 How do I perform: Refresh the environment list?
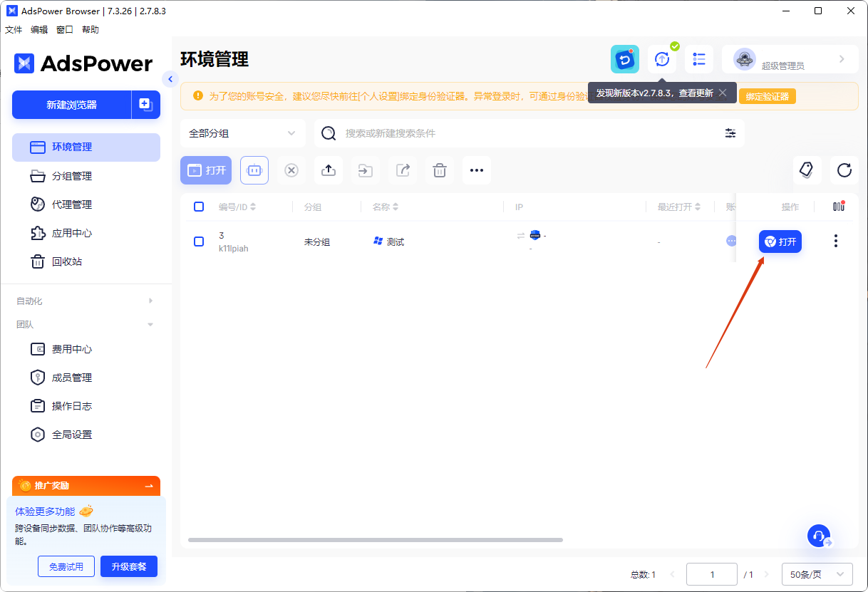[844, 170]
